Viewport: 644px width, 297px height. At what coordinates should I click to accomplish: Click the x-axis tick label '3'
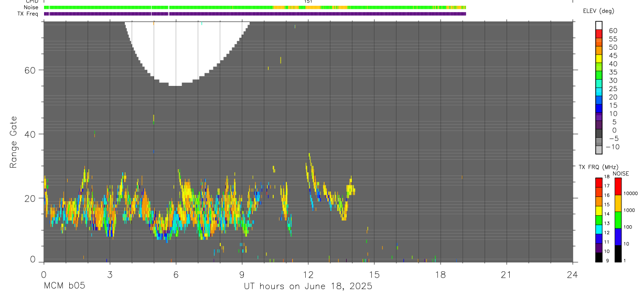(110, 274)
